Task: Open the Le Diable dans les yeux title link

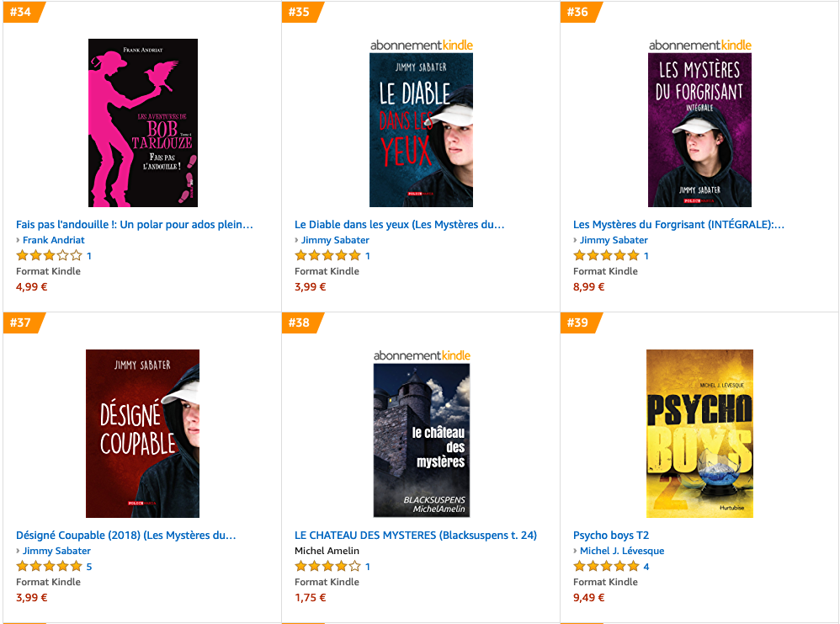Action: (400, 225)
